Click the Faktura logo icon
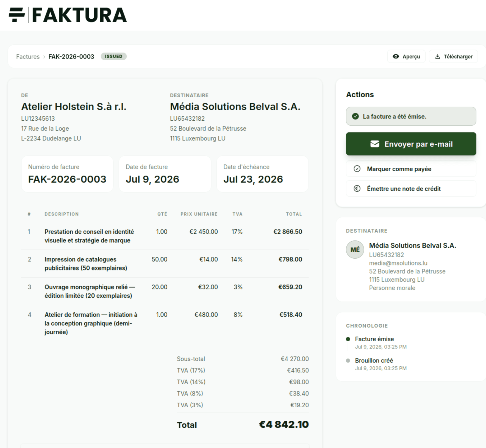 coord(17,15)
